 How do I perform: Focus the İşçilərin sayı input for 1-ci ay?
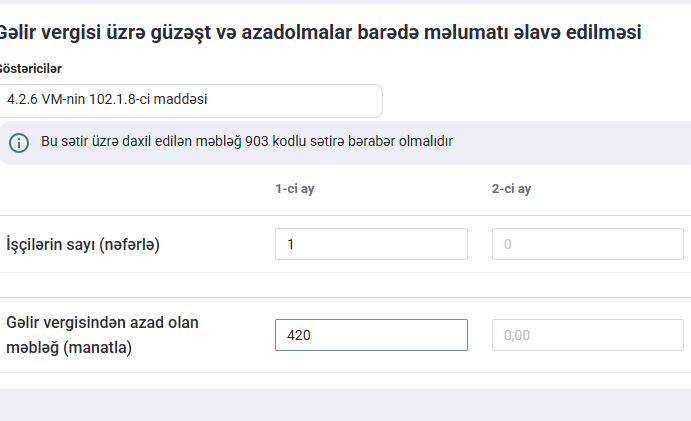click(371, 244)
